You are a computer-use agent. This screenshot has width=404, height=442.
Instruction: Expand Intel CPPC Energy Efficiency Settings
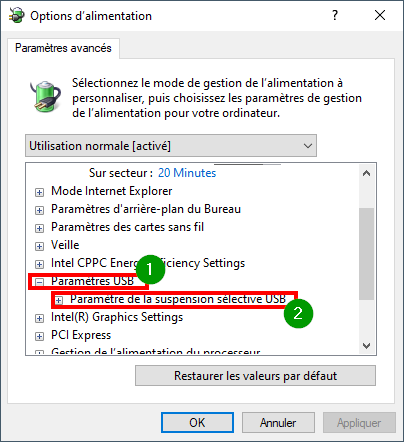pyautogui.click(x=39, y=264)
